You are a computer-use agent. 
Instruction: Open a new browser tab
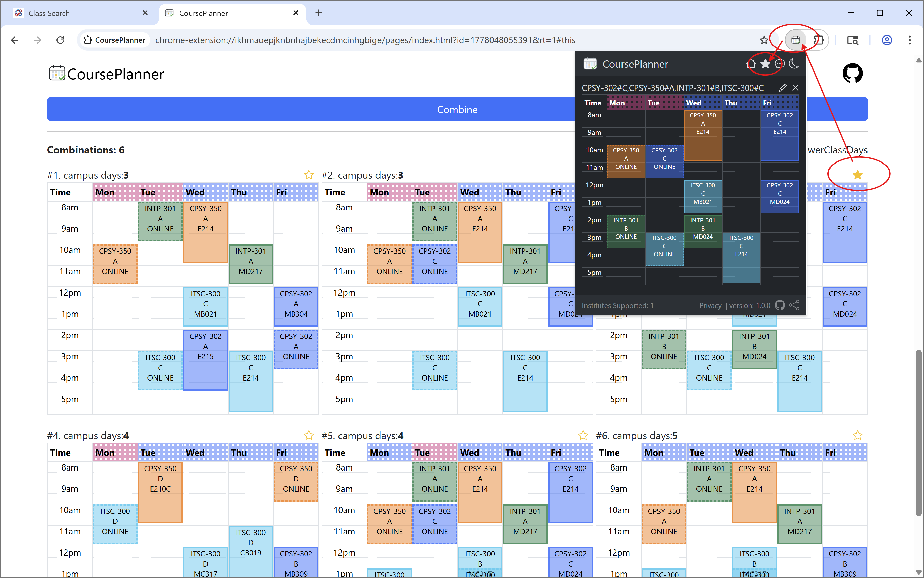(318, 13)
